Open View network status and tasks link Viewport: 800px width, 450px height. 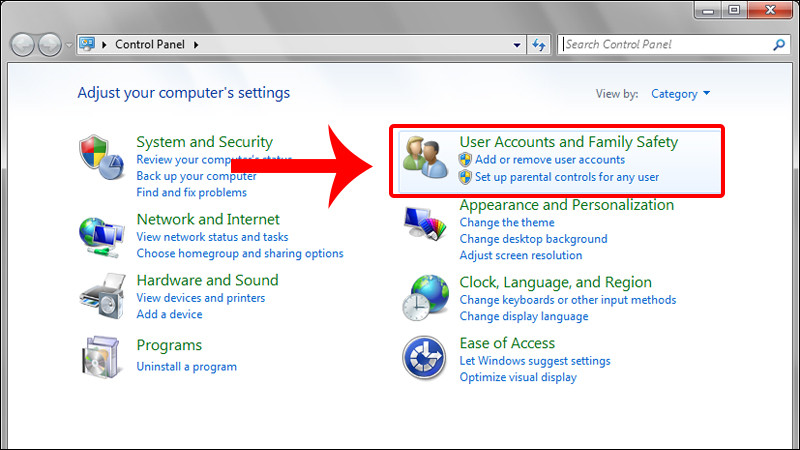pyautogui.click(x=212, y=237)
